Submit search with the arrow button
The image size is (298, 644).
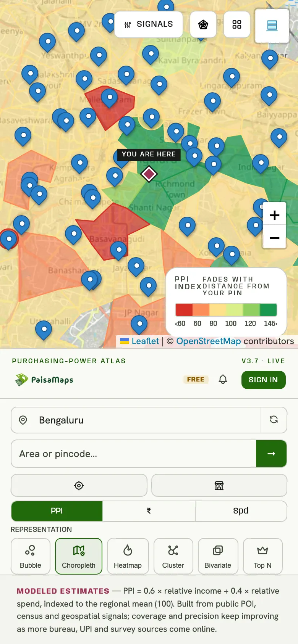click(271, 454)
